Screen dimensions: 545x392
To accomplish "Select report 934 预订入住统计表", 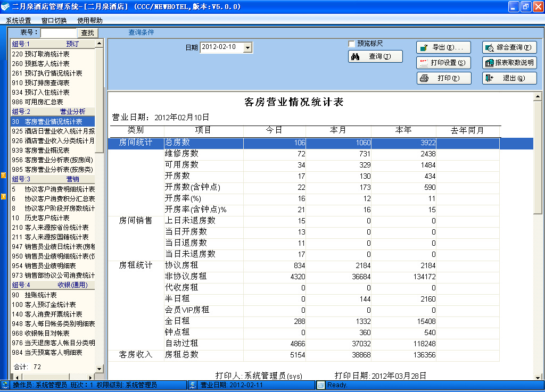I will [x=53, y=93].
